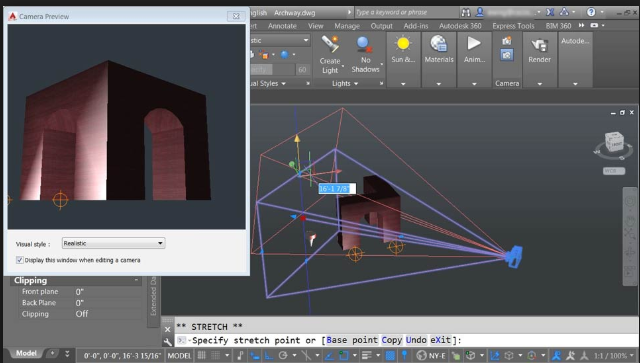Open the Sun & Location tool
The height and width of the screenshot is (363, 640).
click(403, 43)
